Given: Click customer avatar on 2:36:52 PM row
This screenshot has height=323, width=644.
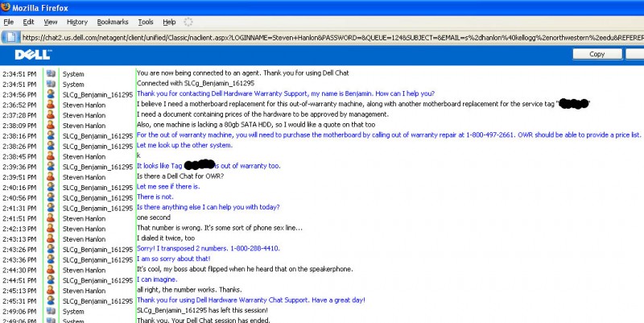Looking at the screenshot, I should (51, 105).
